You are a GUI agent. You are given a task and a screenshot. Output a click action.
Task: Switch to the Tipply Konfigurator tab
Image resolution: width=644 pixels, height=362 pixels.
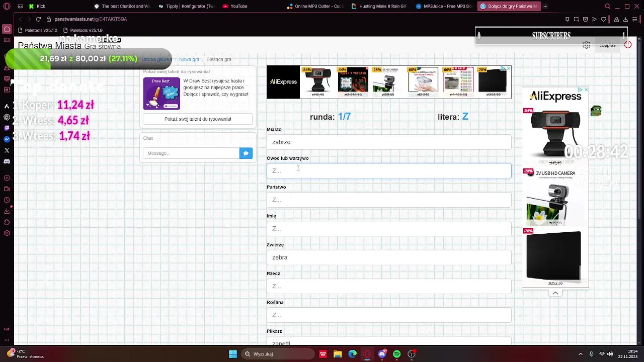point(186,6)
